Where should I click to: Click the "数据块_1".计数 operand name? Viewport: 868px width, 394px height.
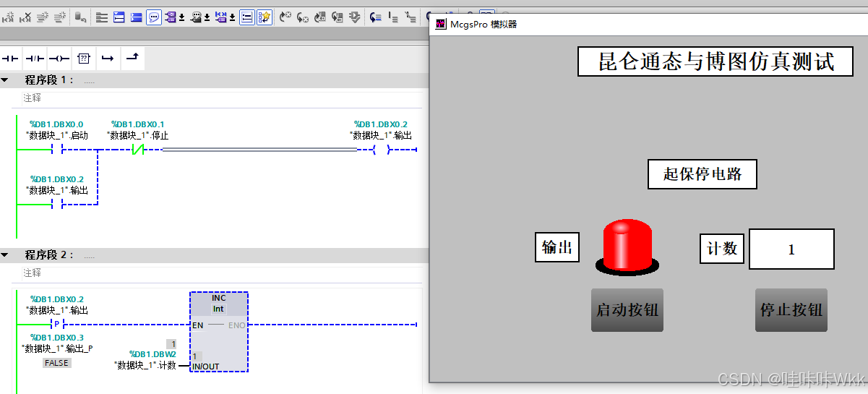(x=145, y=365)
